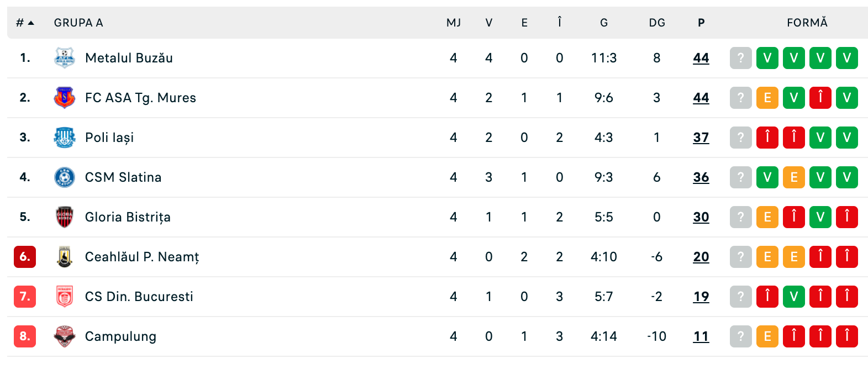
Task: Click the Campulung team crest
Action: click(x=65, y=336)
